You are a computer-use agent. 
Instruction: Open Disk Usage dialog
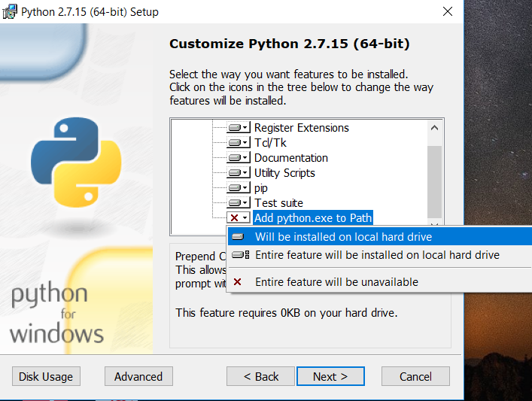[46, 376]
